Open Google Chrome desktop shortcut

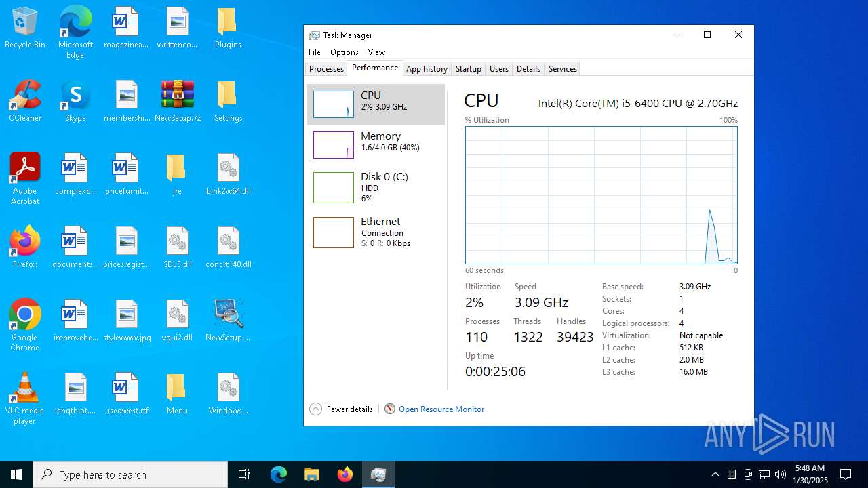pyautogui.click(x=25, y=325)
